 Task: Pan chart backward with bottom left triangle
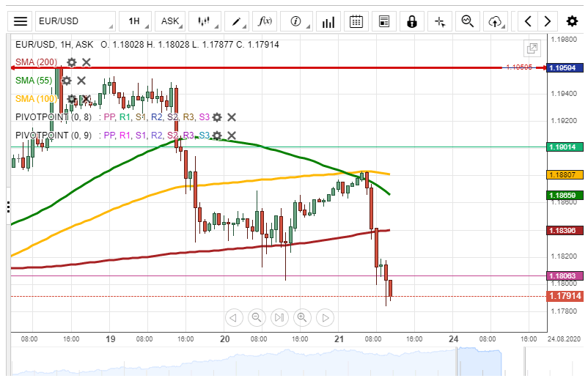[234, 318]
